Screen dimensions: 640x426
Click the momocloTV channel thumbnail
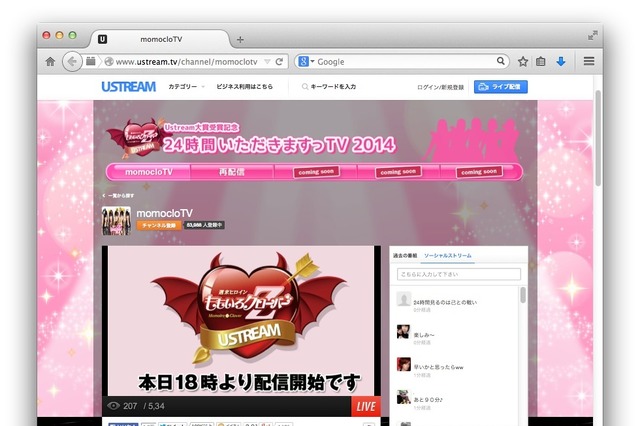tap(116, 221)
